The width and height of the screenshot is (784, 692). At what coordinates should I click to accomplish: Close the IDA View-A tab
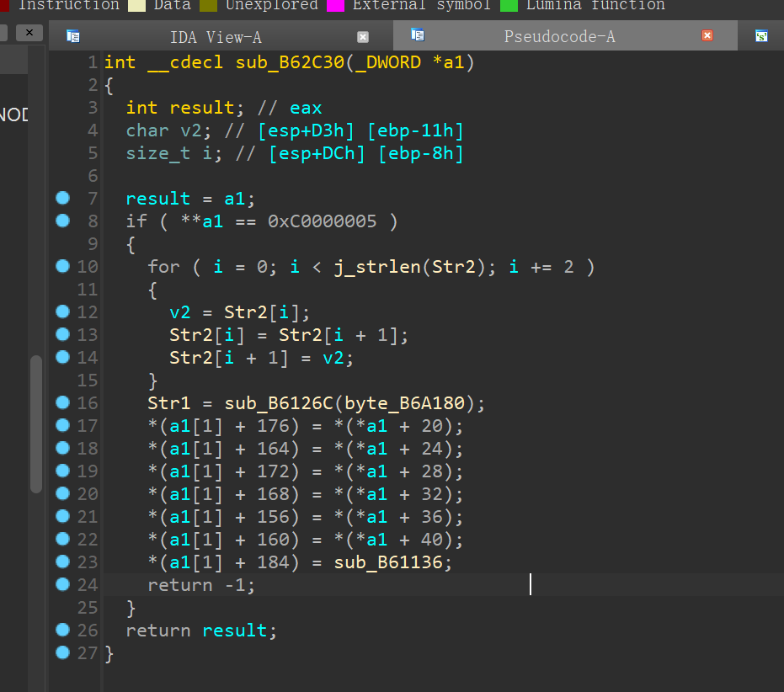(x=363, y=36)
